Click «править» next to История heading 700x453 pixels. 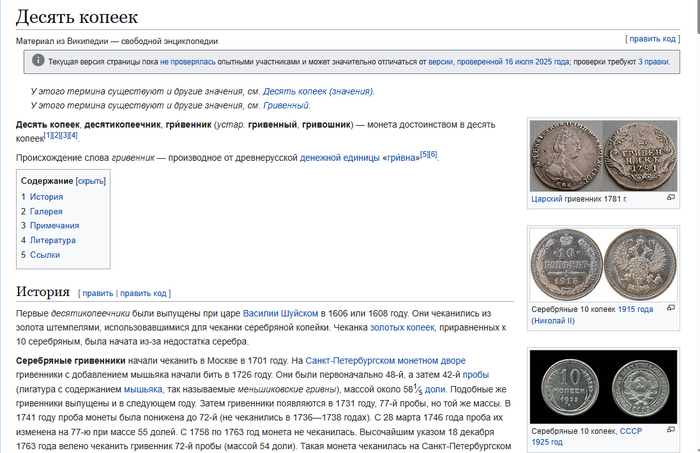tap(98, 294)
